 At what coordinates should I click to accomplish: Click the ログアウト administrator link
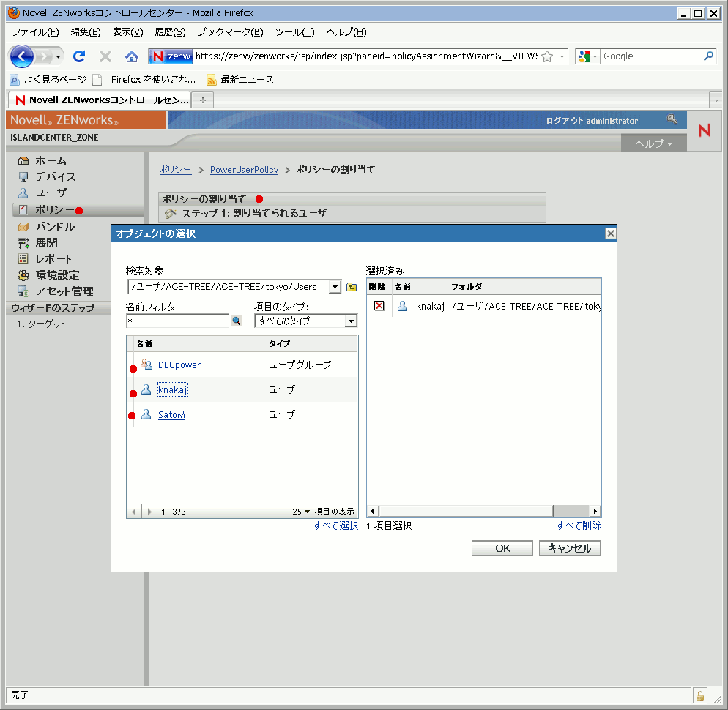pos(592,121)
